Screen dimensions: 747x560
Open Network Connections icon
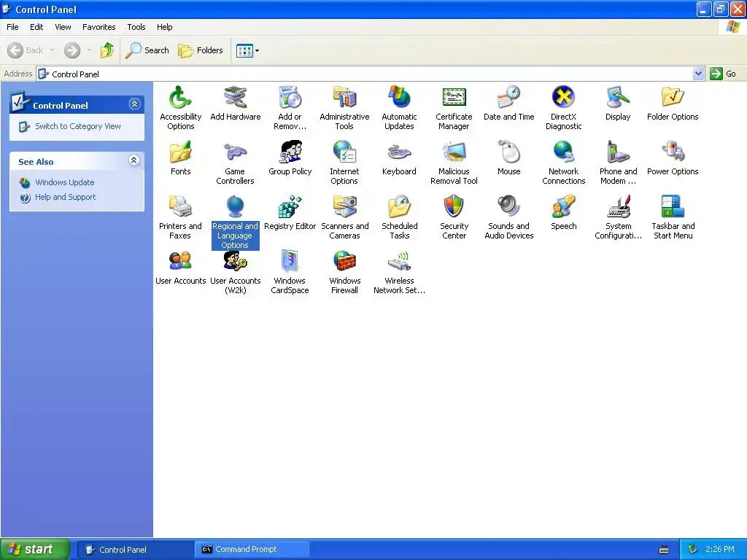(x=564, y=163)
